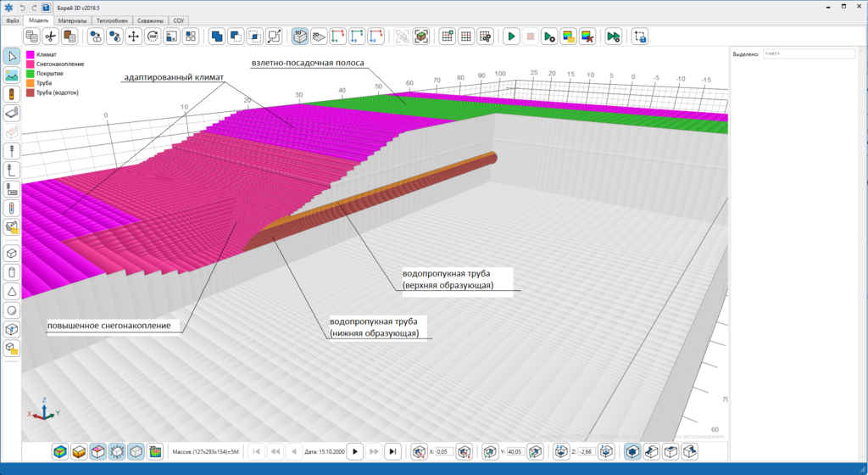The image size is (868, 475).
Task: Click the bottom play date button
Action: (355, 452)
